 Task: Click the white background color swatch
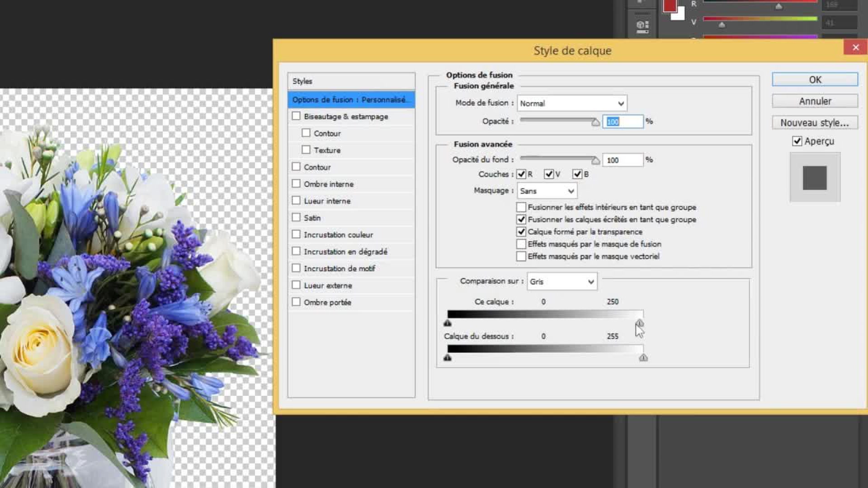point(679,15)
